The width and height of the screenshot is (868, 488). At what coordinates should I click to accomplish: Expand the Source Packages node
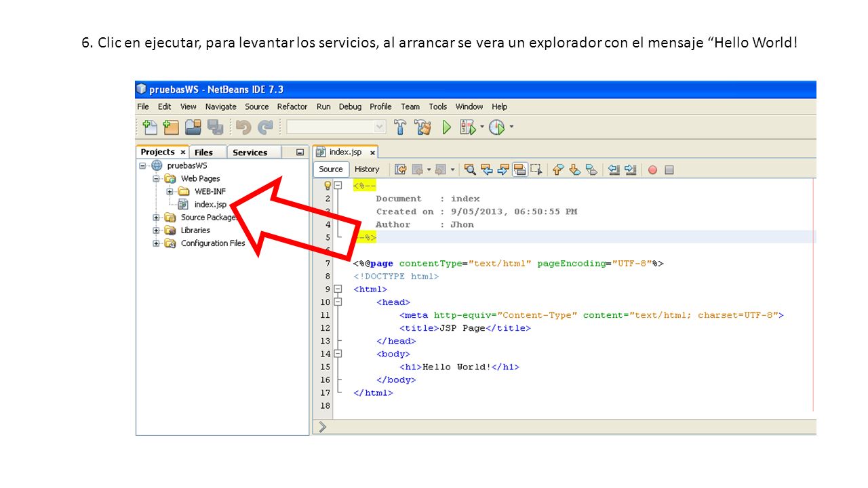tap(156, 218)
